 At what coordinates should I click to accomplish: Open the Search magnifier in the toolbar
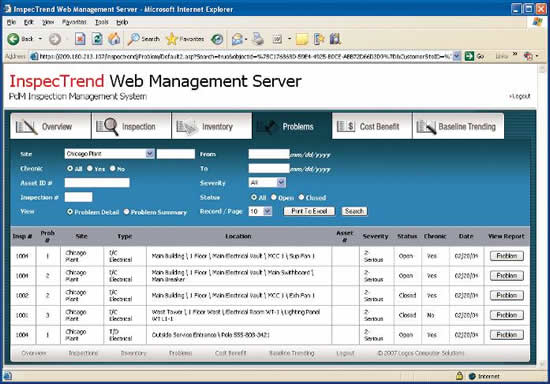tap(134, 39)
